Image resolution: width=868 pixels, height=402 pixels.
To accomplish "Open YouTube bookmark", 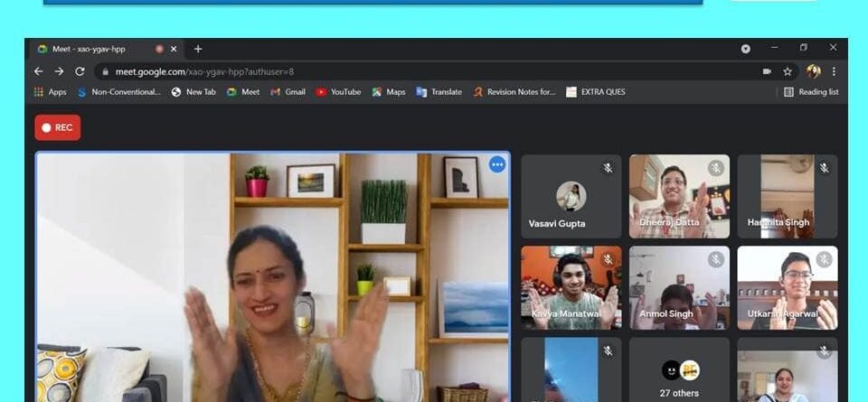I will point(338,92).
